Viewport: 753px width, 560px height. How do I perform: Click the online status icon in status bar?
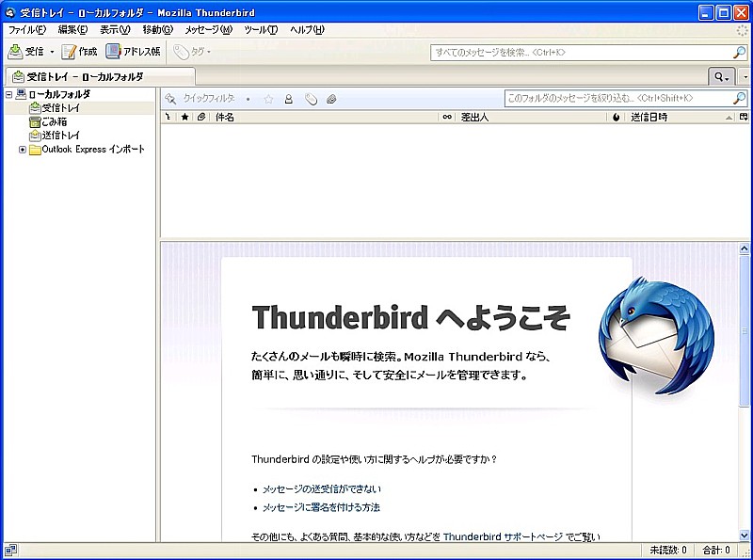coord(10,550)
